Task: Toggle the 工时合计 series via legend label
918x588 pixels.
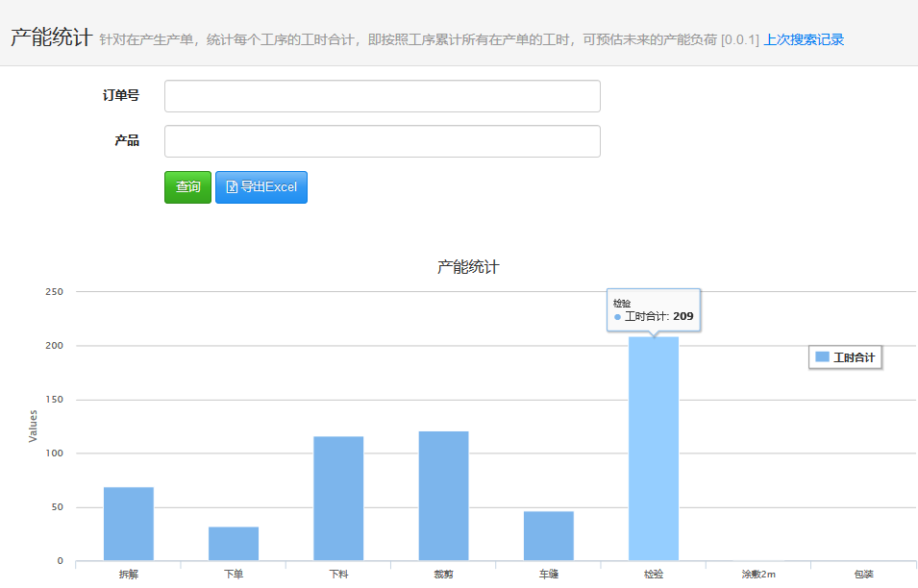Action: pyautogui.click(x=854, y=357)
